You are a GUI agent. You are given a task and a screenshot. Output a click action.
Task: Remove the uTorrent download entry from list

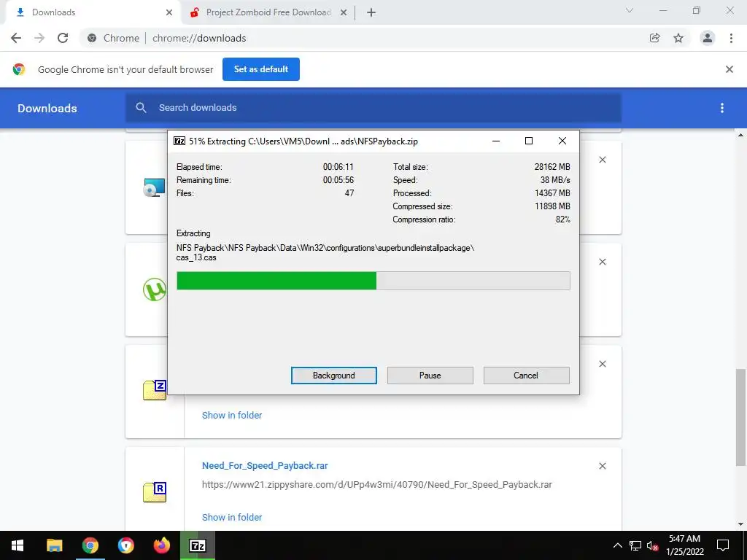[x=603, y=262]
